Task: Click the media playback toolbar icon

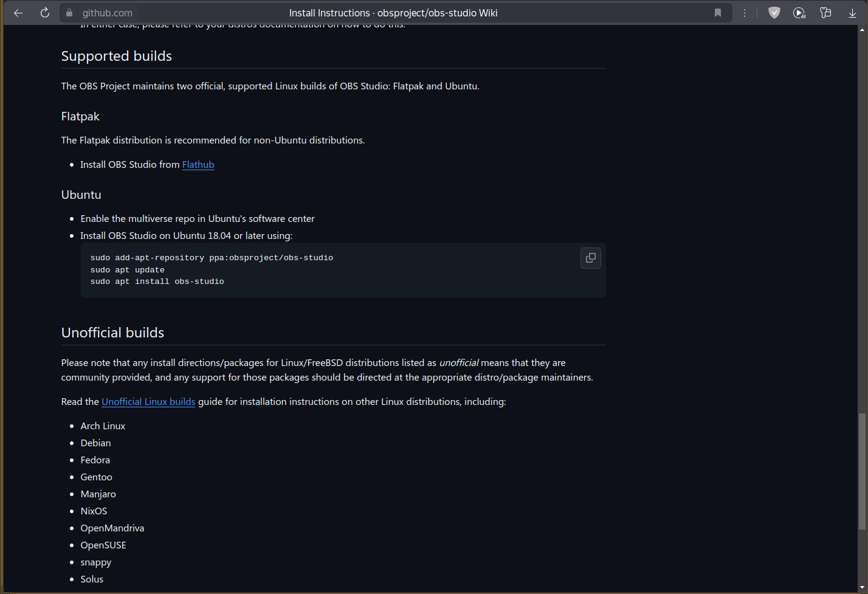Action: pos(799,13)
